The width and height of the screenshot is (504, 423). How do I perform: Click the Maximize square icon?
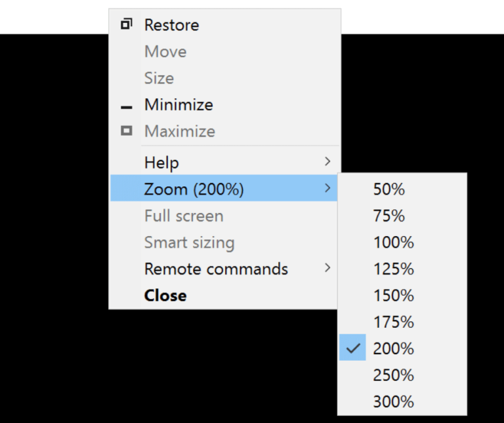tap(126, 131)
